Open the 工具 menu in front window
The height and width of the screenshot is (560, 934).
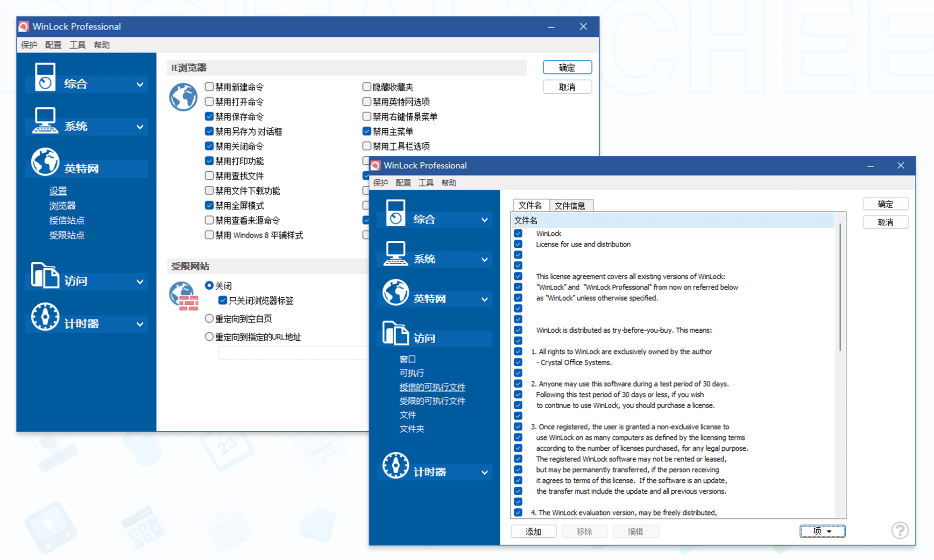425,183
